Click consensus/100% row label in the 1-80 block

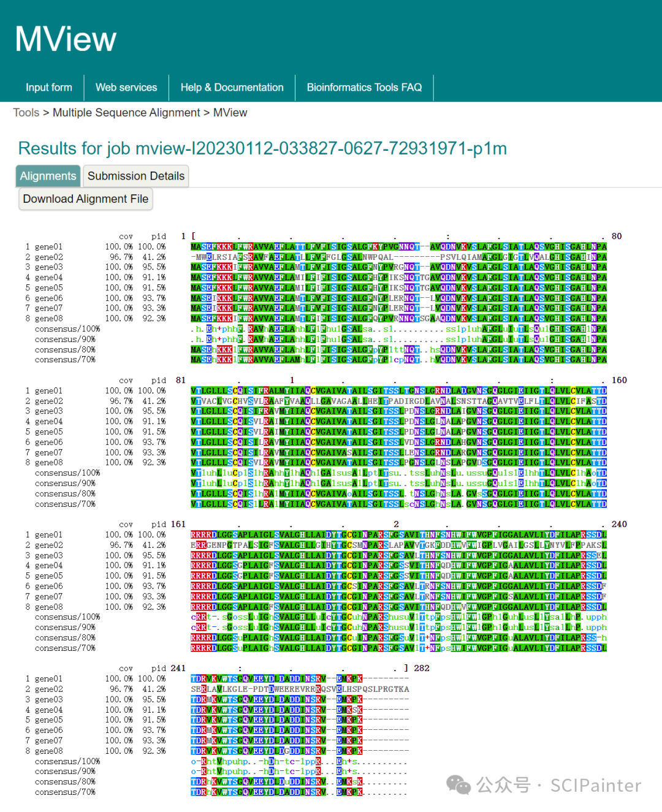pyautogui.click(x=67, y=329)
